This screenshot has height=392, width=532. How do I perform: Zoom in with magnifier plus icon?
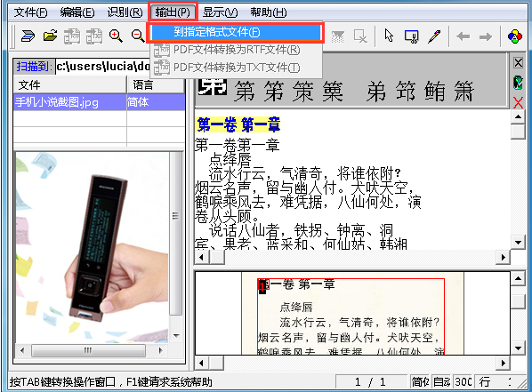116,36
